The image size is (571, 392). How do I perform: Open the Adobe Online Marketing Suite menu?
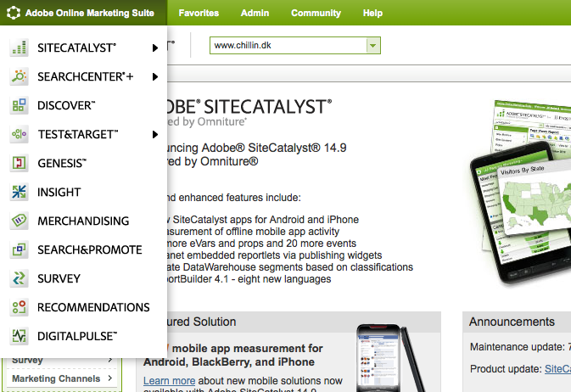[83, 13]
